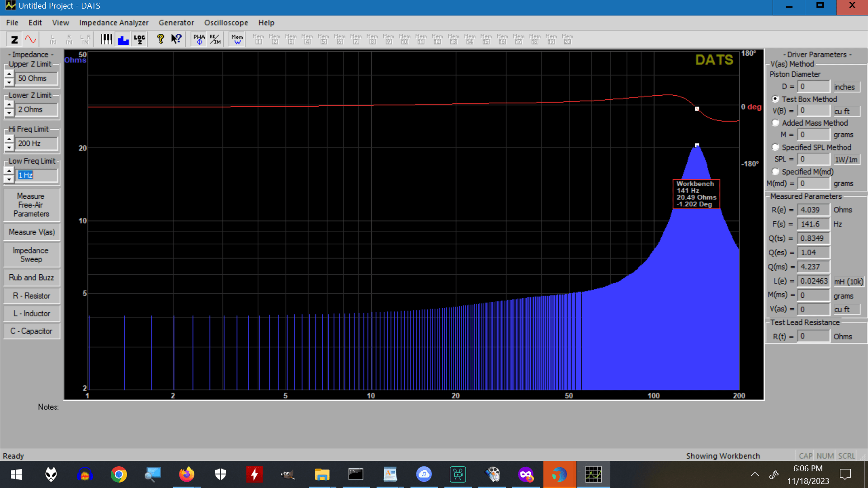The image size is (868, 488).
Task: Select the Test Box Method radio button
Action: tap(775, 99)
